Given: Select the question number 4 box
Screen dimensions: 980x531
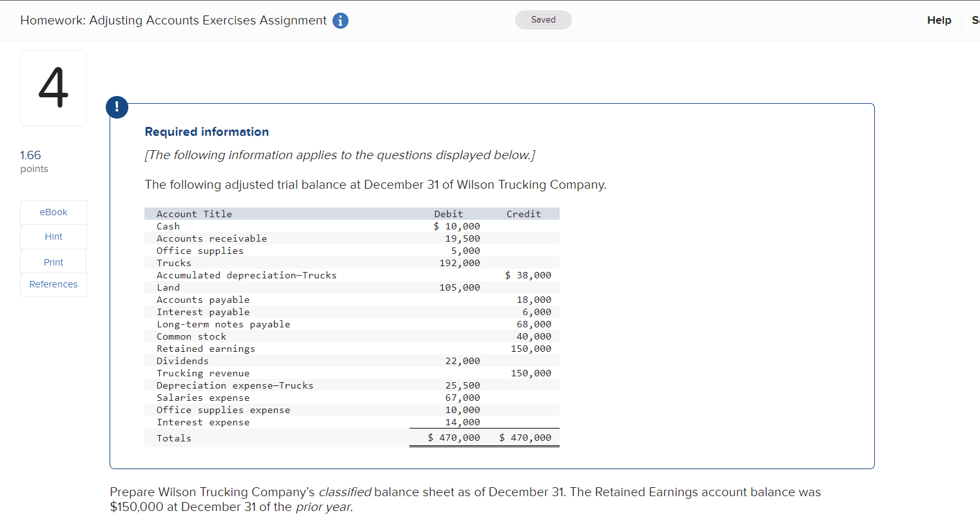Looking at the screenshot, I should point(53,88).
